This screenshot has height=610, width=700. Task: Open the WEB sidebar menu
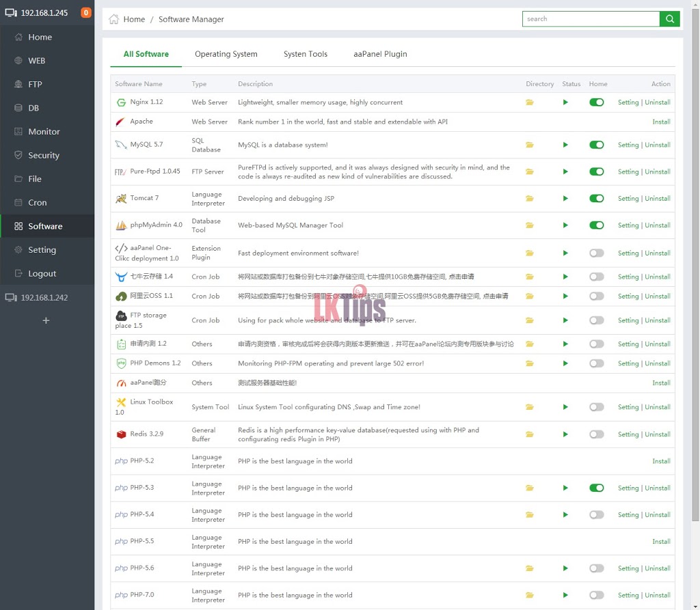pos(47,61)
